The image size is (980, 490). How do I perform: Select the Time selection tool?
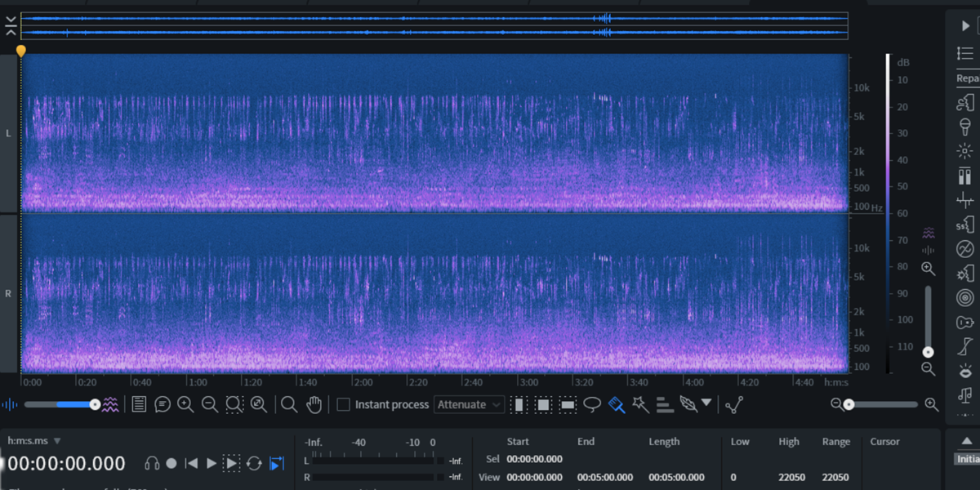click(x=519, y=404)
